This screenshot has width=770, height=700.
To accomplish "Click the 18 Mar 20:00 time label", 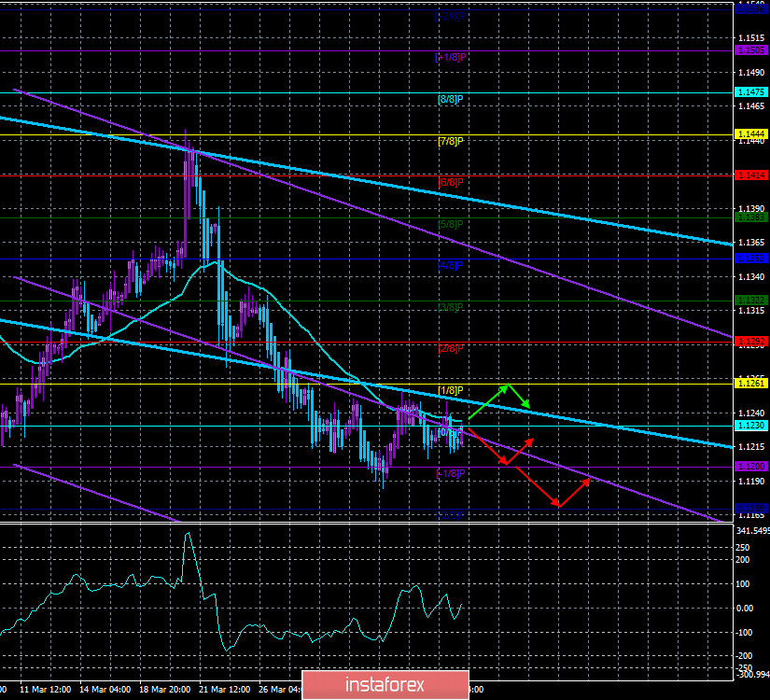I will click(x=164, y=689).
